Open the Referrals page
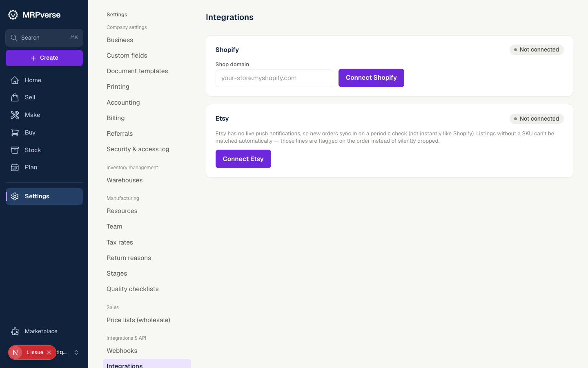 pos(120,134)
